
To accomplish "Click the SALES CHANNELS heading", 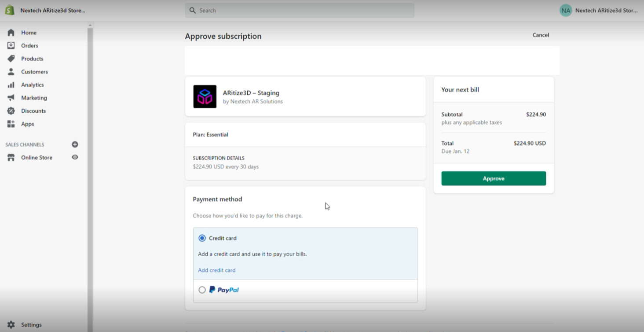I will coord(25,144).
